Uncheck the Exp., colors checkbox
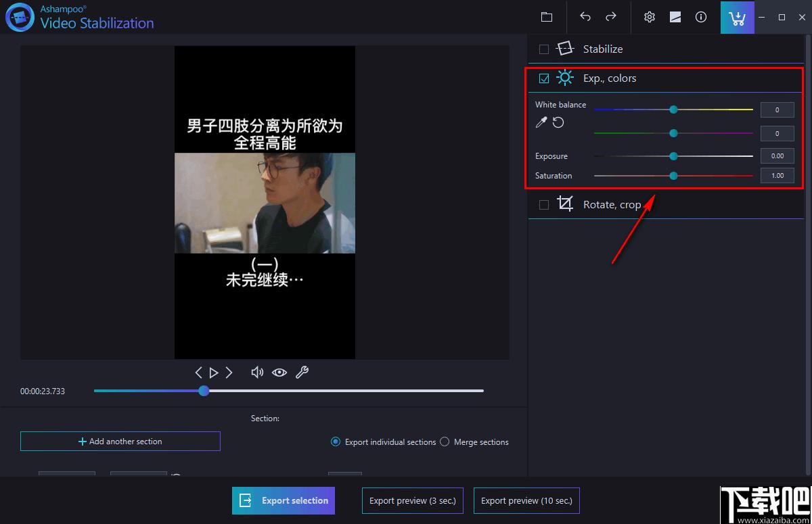 [544, 78]
